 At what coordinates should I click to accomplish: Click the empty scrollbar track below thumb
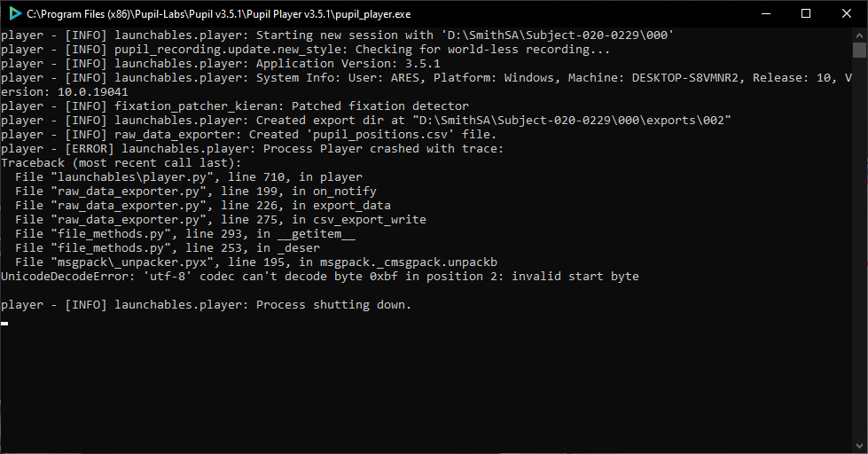click(860, 248)
